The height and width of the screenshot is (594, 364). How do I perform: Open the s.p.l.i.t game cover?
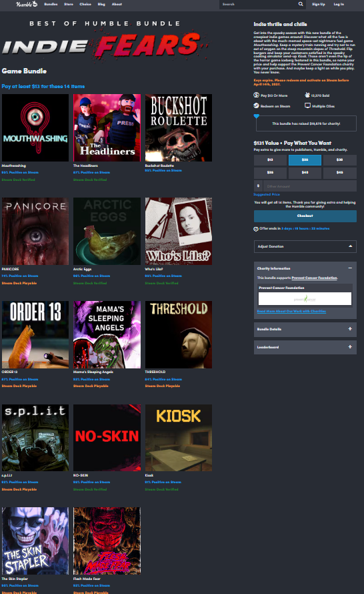(35, 438)
